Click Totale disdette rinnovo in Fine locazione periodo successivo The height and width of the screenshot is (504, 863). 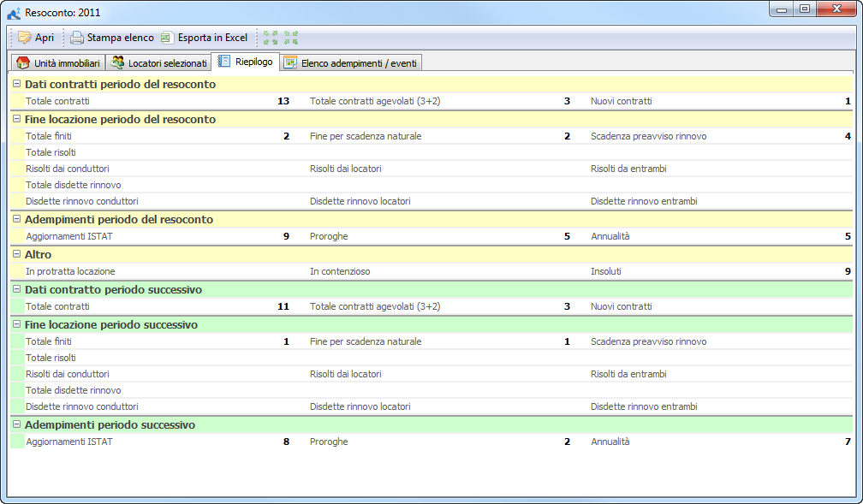(x=74, y=390)
